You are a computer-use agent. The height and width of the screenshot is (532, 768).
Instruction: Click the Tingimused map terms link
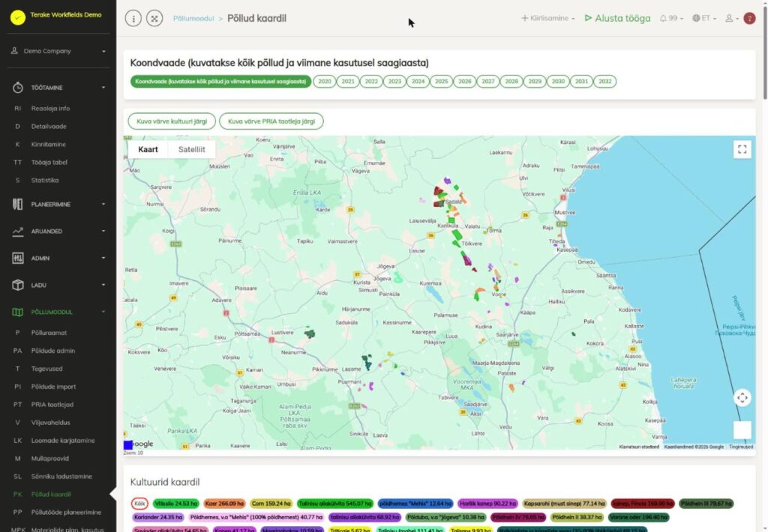740,447
